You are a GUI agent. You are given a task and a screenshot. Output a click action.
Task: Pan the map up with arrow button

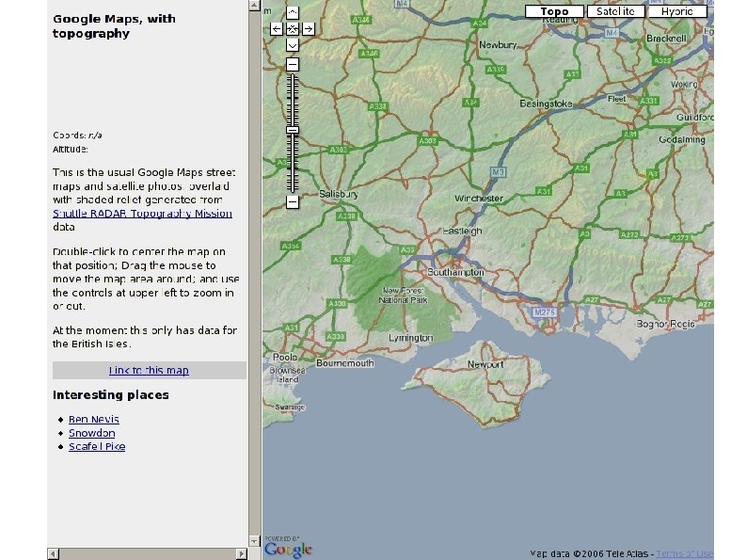(293, 13)
